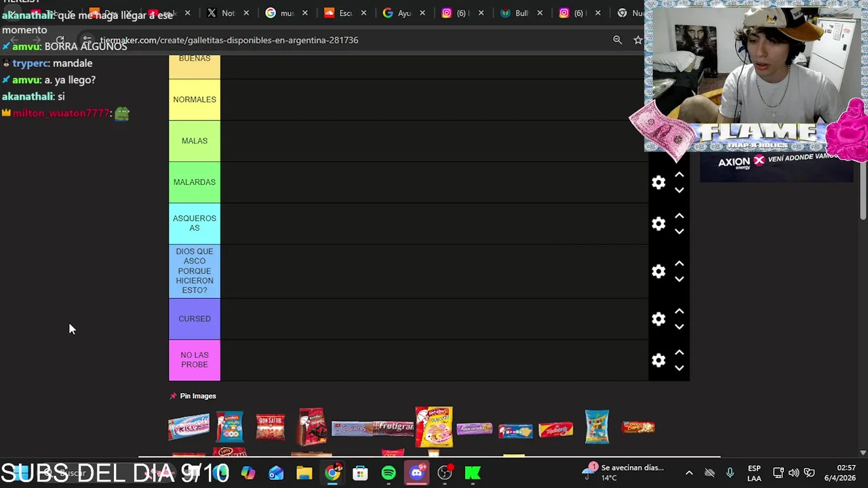868x488 pixels.
Task: Open settings gear for DIOS QUE ASCO tier
Action: click(658, 271)
